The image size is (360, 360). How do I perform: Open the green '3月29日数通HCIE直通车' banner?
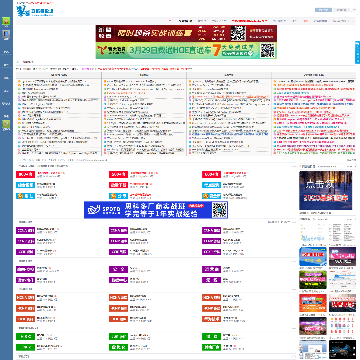pyautogui.click(x=186, y=50)
